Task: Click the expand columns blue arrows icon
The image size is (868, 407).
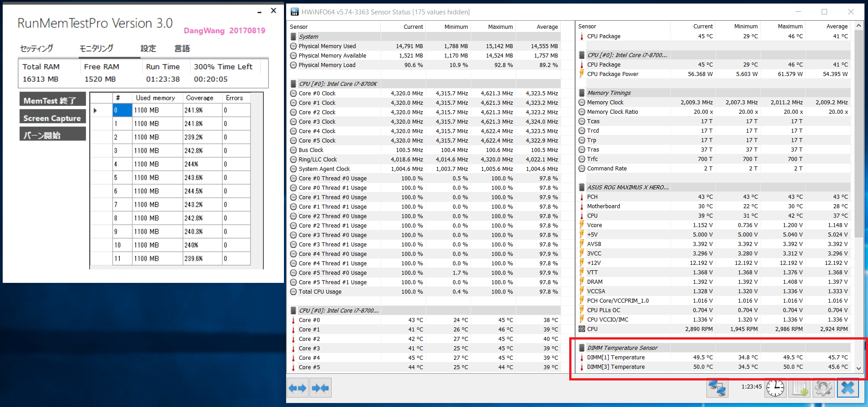Action: pyautogui.click(x=298, y=388)
